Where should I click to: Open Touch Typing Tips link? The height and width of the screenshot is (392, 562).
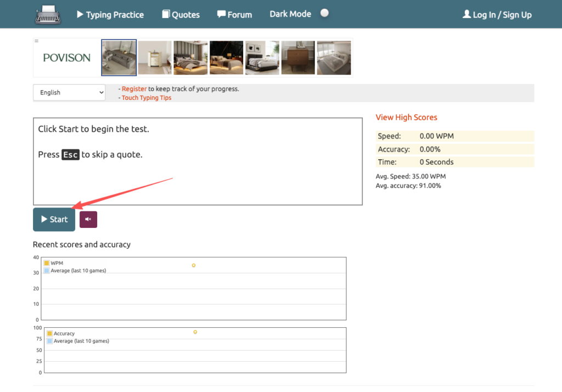(147, 98)
